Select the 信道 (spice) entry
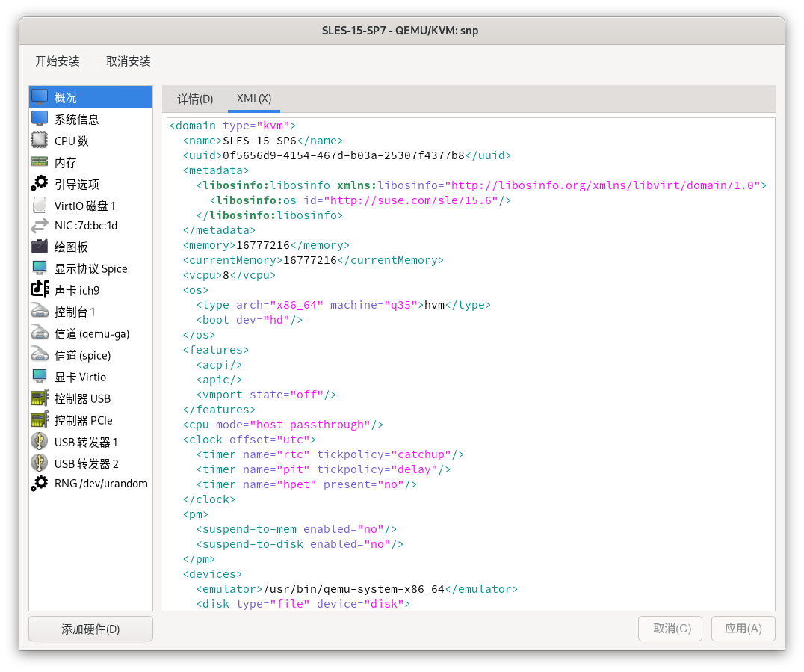Screen dimensions: 804x672 click(90, 355)
